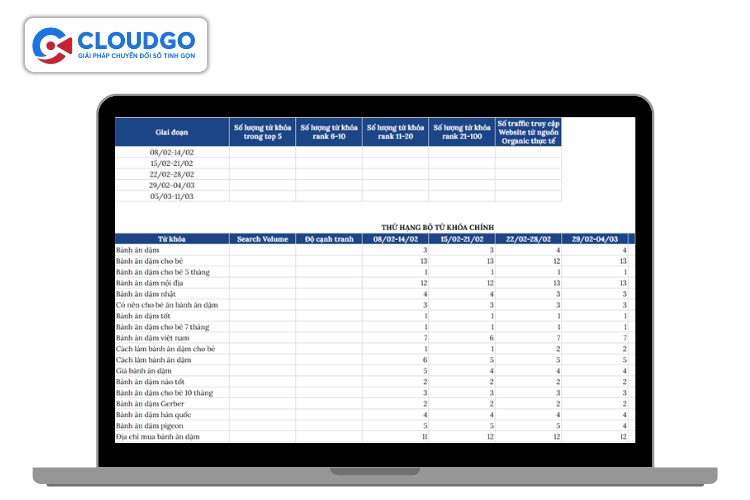Click the 'Giai đoạn' header cell
This screenshot has width=750, height=500.
171,132
